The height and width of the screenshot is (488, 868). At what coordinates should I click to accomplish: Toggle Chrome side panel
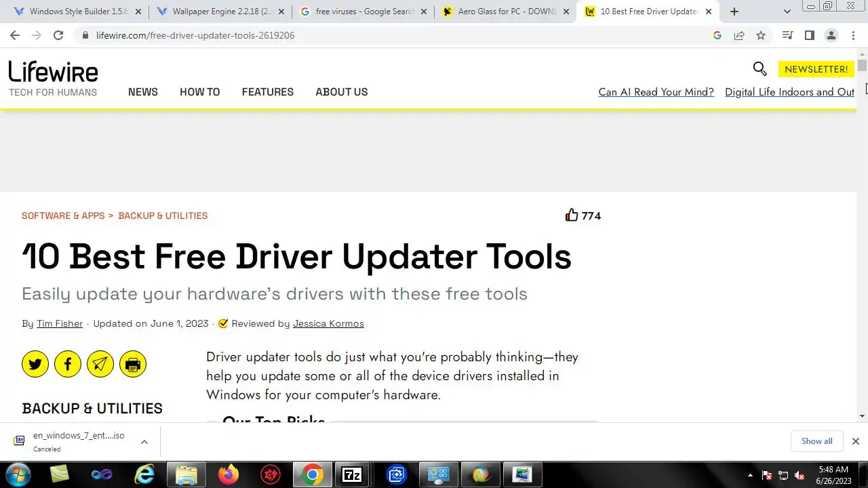pos(809,35)
